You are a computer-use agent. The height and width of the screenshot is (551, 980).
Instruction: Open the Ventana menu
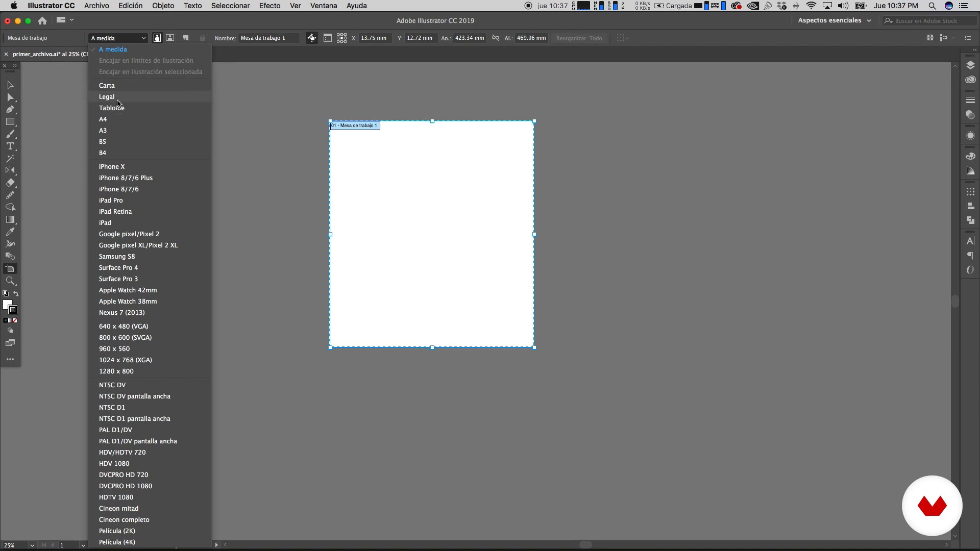tap(324, 6)
